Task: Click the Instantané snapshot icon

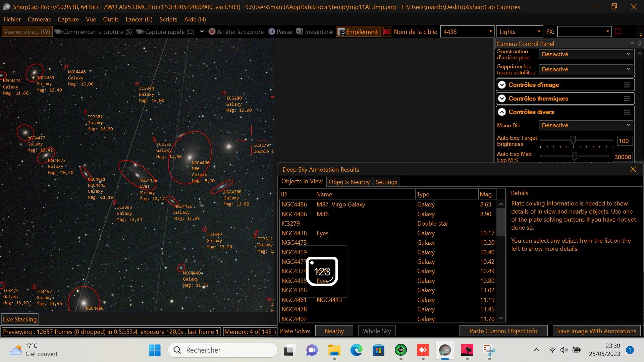Action: click(x=300, y=32)
